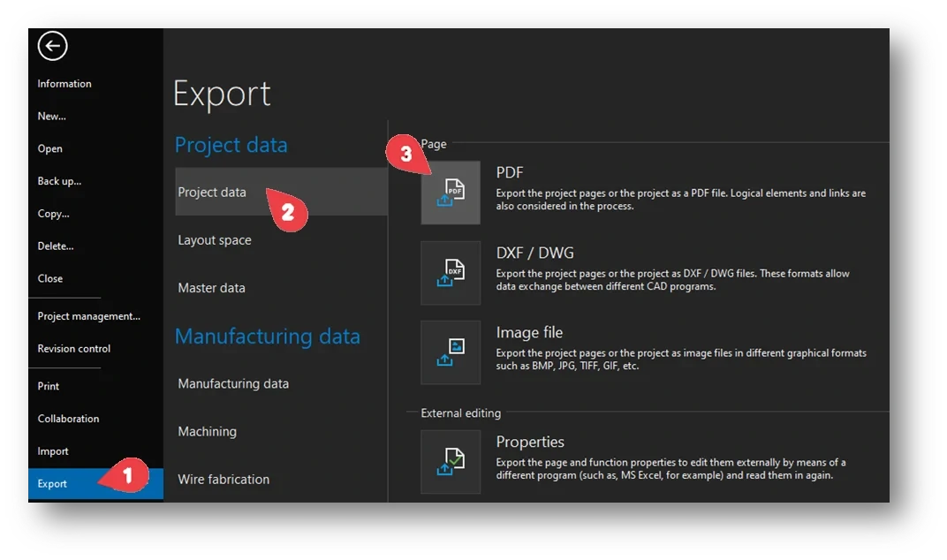Click the PDF export title

click(510, 173)
